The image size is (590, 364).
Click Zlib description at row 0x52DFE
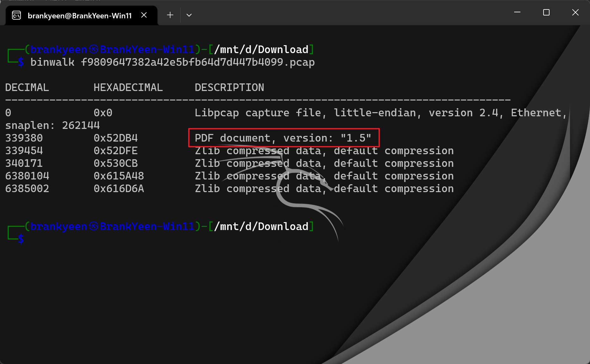click(324, 151)
